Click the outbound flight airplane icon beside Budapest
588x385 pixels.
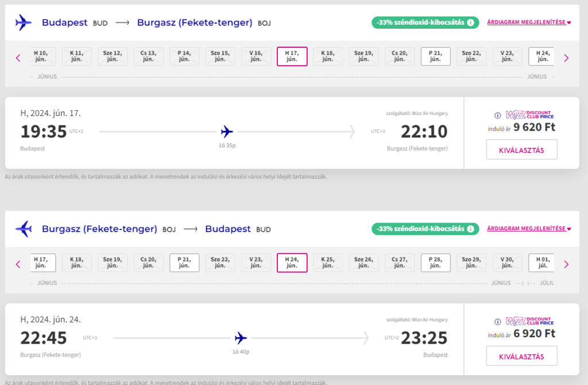[x=24, y=22]
